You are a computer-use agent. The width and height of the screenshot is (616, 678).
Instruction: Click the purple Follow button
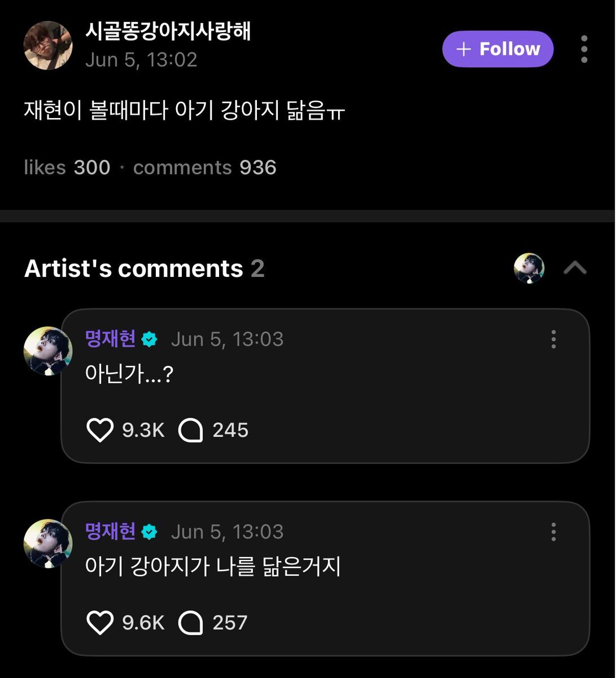point(497,49)
